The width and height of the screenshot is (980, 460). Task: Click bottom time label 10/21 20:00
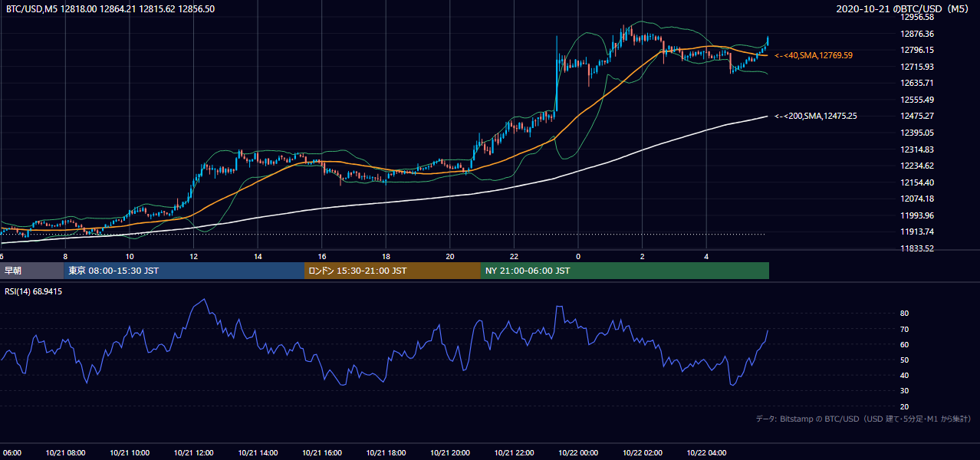coord(450,453)
